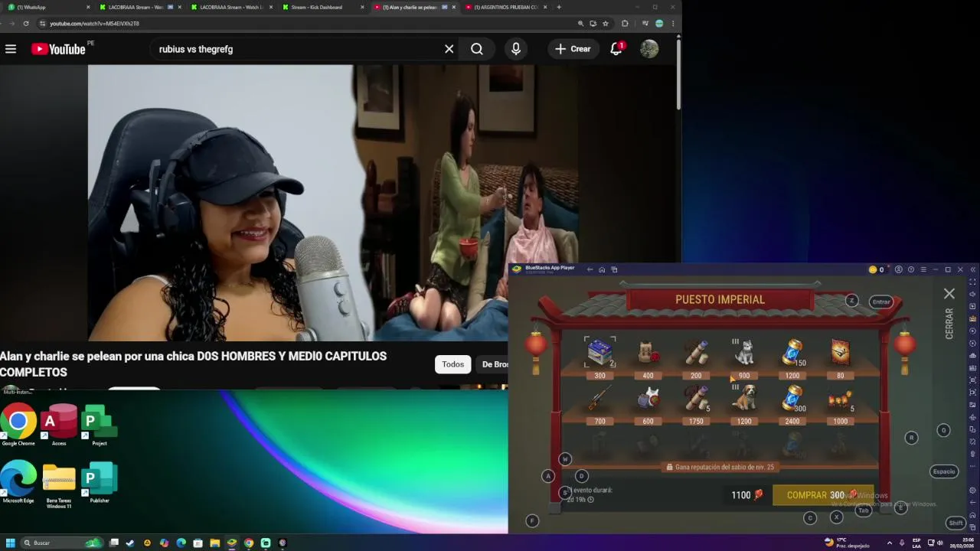Click BlueStacks back arrow in title bar
The image size is (980, 551).
590,269
